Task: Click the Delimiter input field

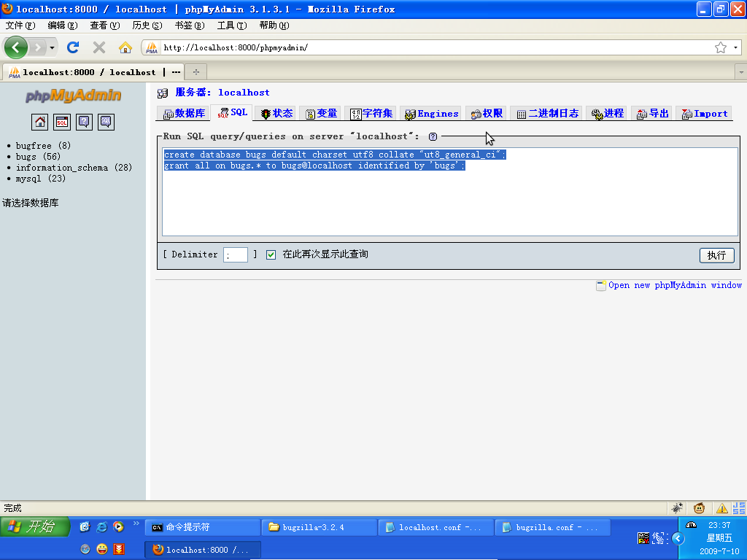Action: click(236, 254)
